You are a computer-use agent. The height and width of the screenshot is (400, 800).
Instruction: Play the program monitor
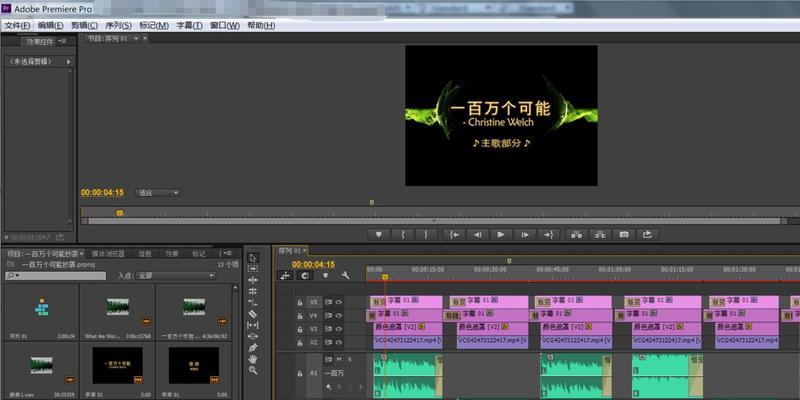click(x=501, y=235)
